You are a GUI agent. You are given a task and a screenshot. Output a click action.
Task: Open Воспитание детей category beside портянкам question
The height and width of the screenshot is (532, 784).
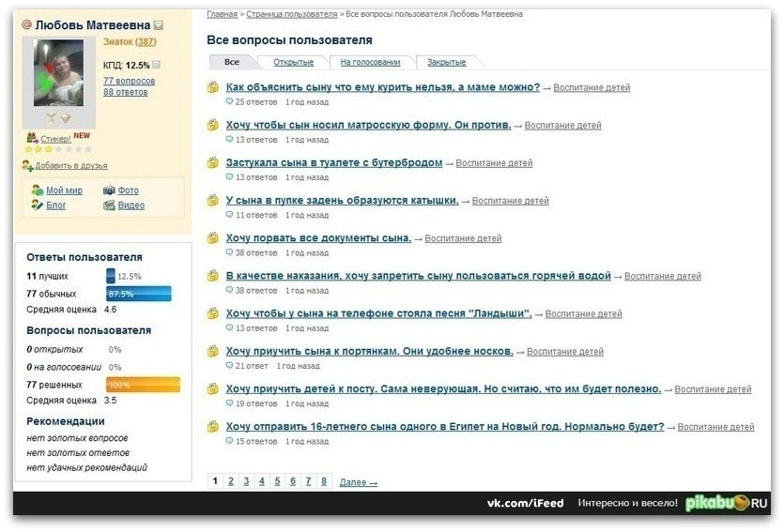coord(565,351)
